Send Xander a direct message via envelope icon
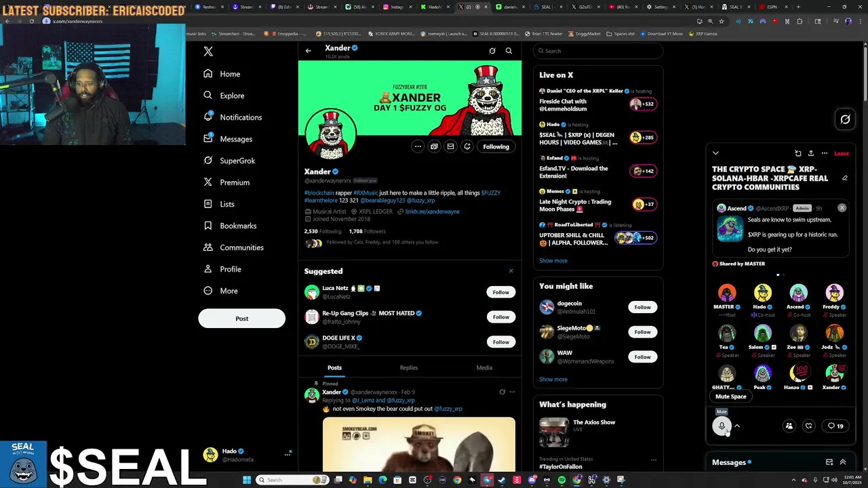The width and height of the screenshot is (868, 488). coord(450,146)
